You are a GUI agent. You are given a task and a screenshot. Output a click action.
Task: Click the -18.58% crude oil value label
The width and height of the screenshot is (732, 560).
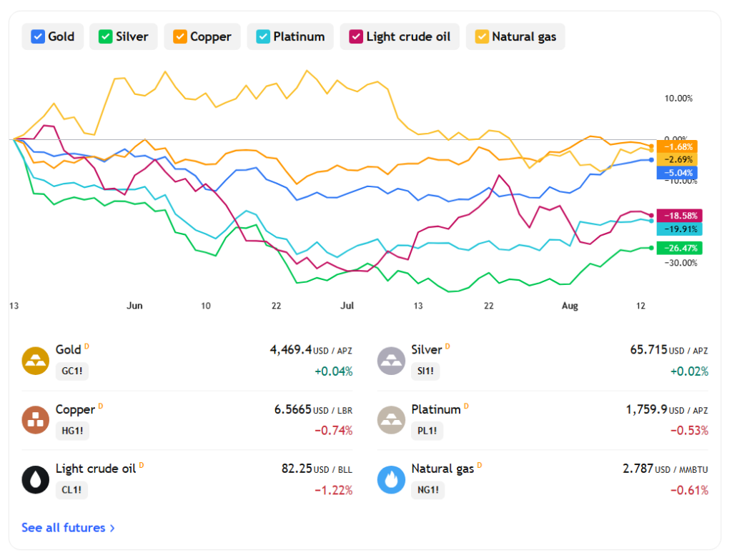pyautogui.click(x=680, y=216)
